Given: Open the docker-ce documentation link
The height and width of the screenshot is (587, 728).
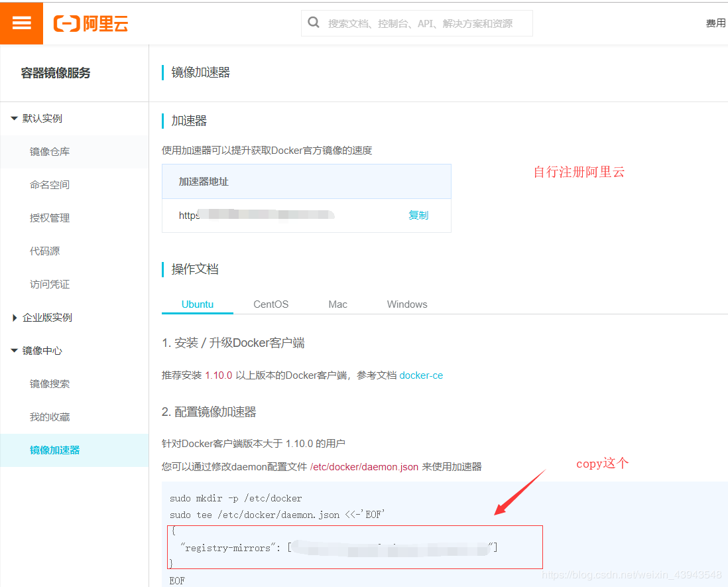Looking at the screenshot, I should click(421, 375).
